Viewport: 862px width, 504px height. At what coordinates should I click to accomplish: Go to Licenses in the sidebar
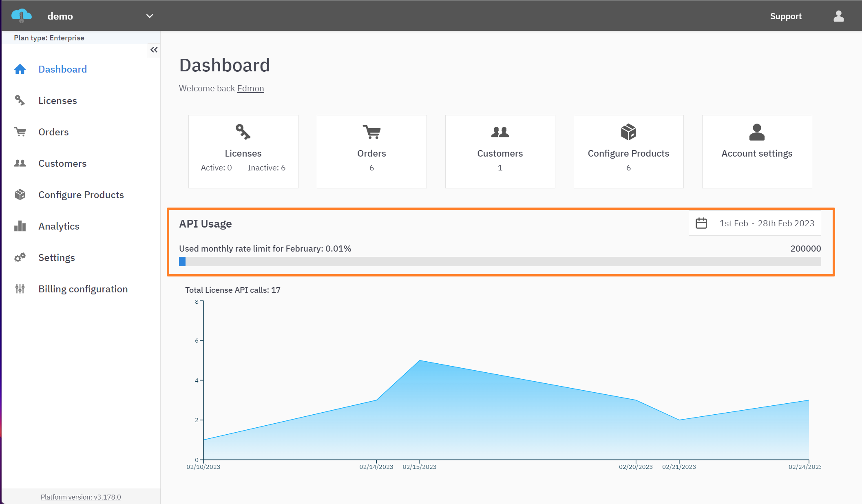point(57,101)
